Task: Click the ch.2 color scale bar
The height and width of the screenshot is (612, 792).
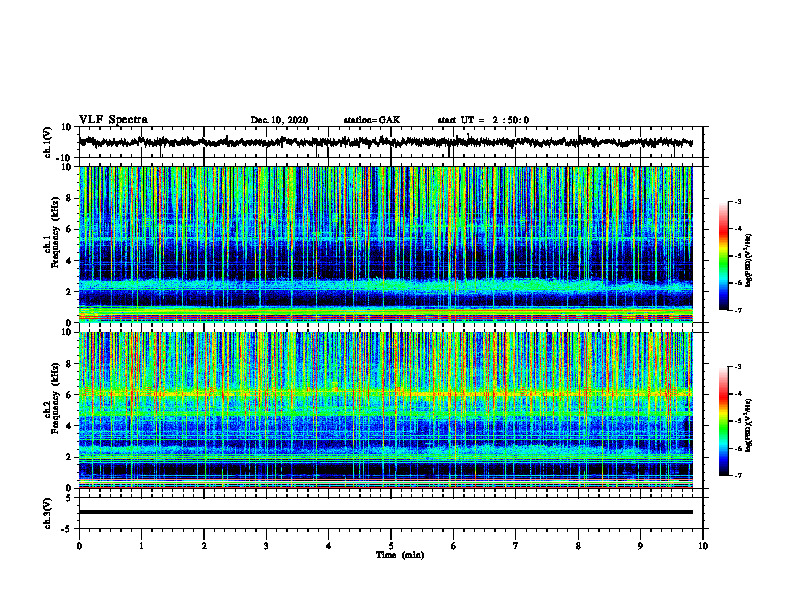Action: [723, 421]
